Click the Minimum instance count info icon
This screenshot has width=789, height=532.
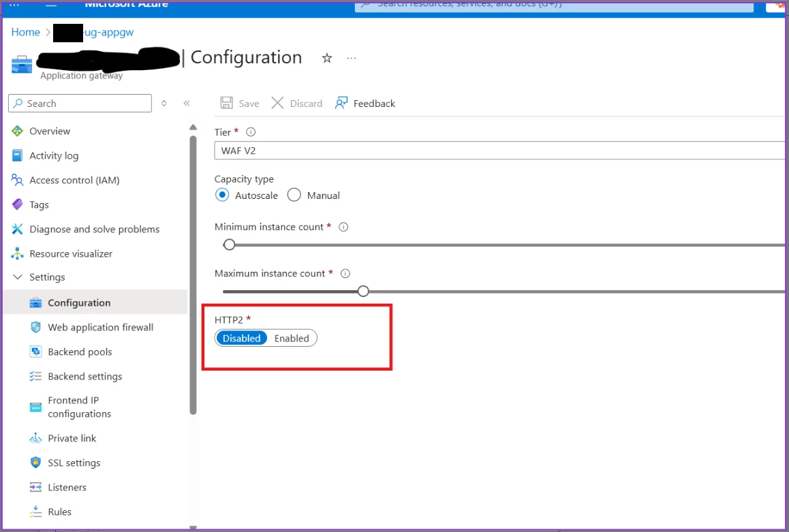coord(343,227)
